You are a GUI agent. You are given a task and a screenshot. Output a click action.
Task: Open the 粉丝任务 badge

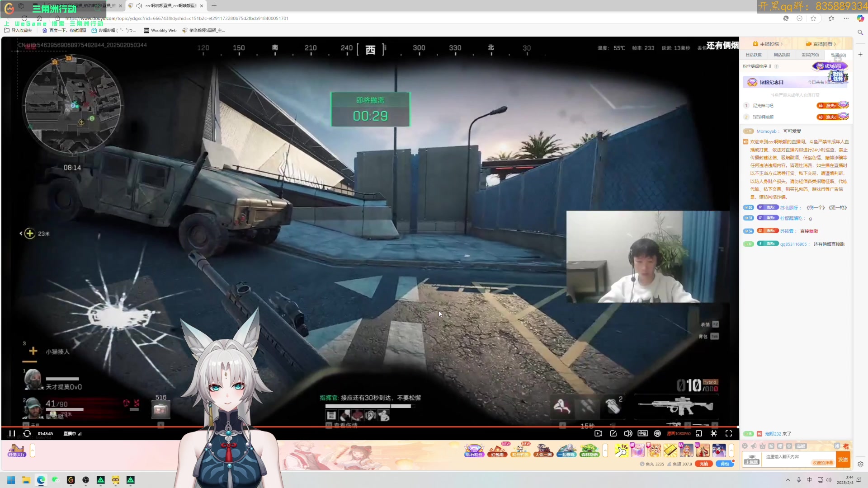click(x=838, y=76)
